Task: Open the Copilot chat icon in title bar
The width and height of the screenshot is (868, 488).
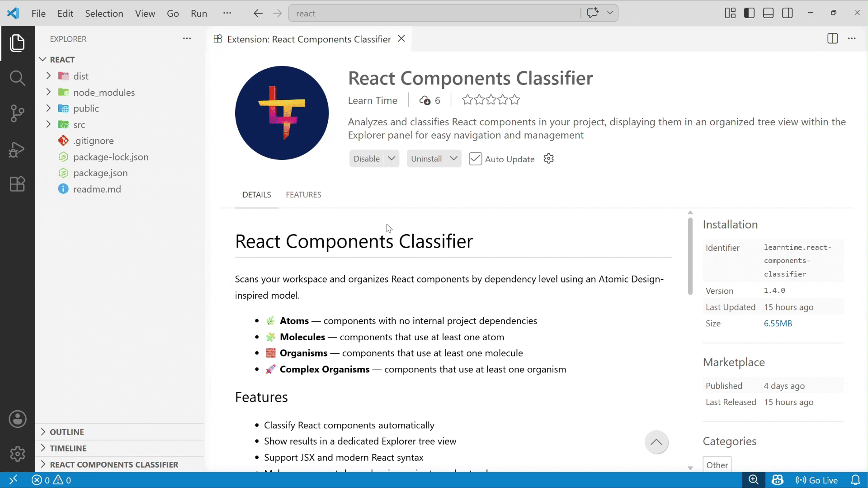Action: (593, 13)
